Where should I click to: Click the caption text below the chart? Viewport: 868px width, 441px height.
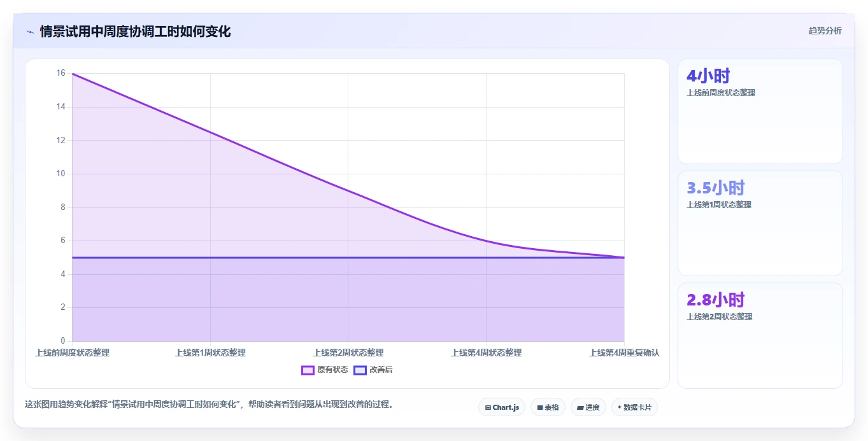(209, 404)
